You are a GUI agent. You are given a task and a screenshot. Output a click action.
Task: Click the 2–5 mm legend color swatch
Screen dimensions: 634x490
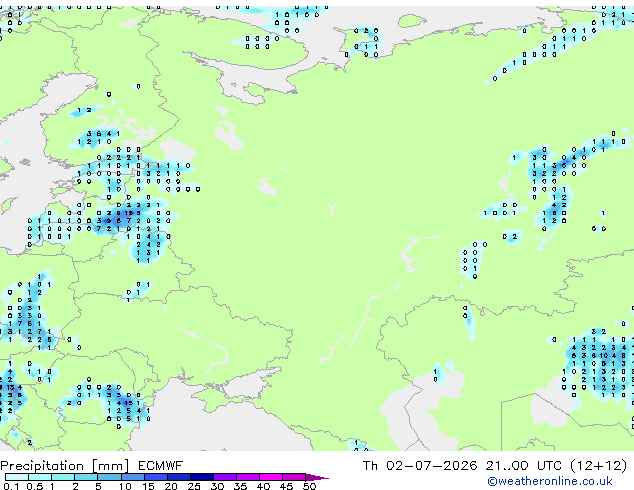(x=87, y=477)
